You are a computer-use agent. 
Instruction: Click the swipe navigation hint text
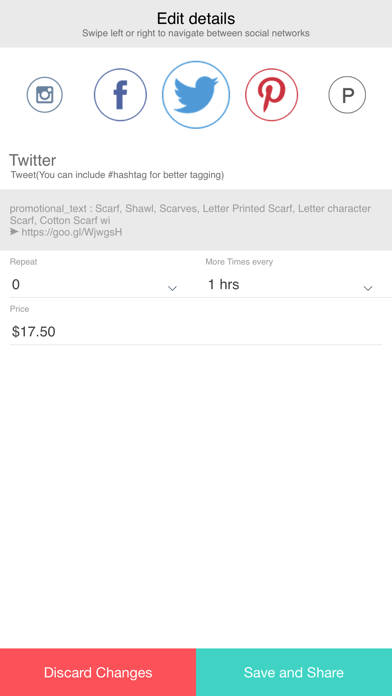click(196, 34)
